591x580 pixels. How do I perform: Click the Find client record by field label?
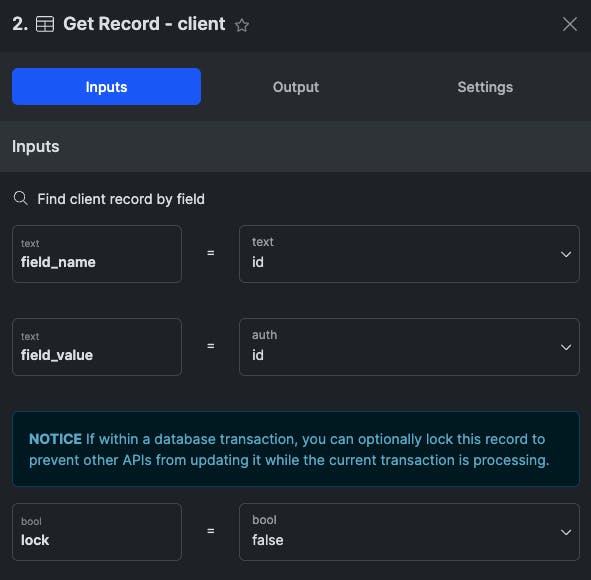pyautogui.click(x=121, y=199)
